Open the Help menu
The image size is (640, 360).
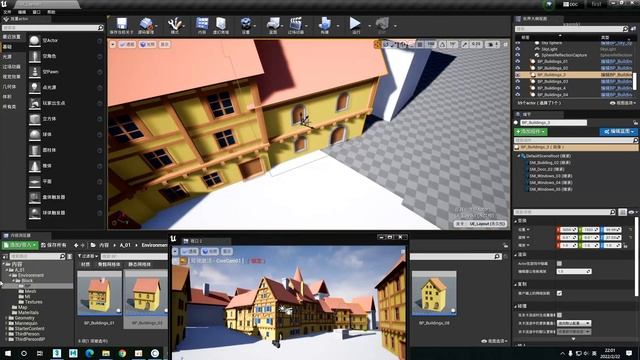[51, 12]
